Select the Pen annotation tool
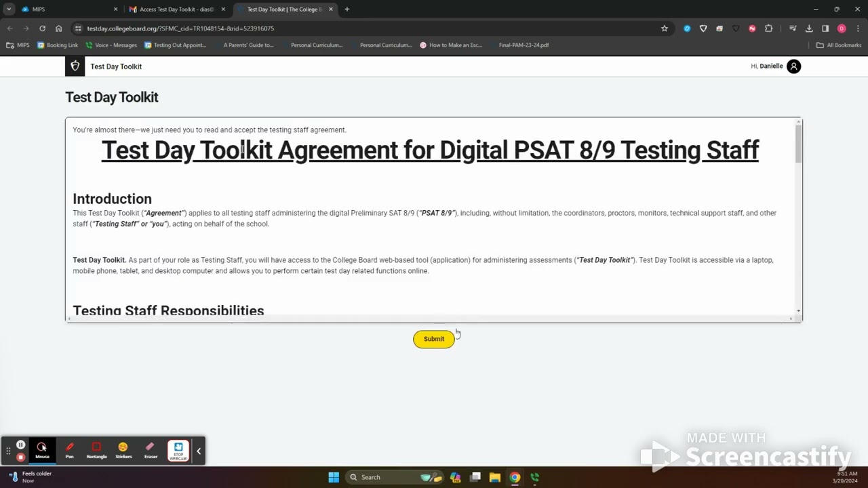The width and height of the screenshot is (868, 488). click(x=69, y=450)
